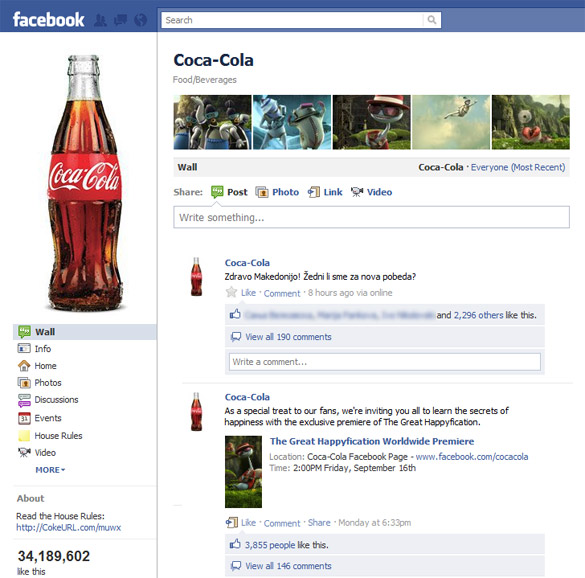
Task: Click the Write a comment field
Action: [x=385, y=362]
